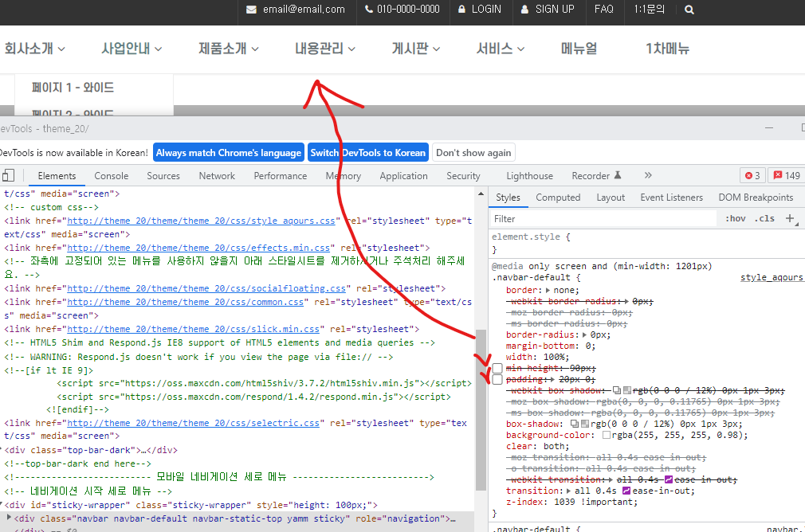This screenshot has width=805, height=532.
Task: Open the search magnifier in top bar
Action: (x=689, y=10)
